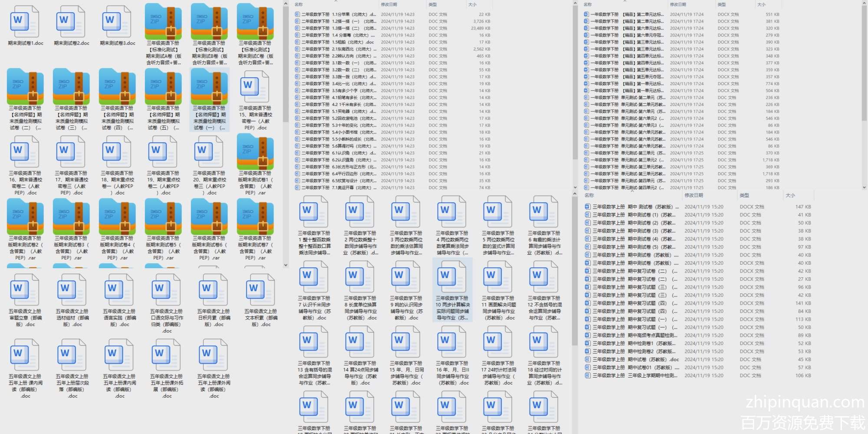This screenshot has height=434, width=868.
Task: Select the 版期末测试卷7 rar archive icon
Action: click(255, 217)
